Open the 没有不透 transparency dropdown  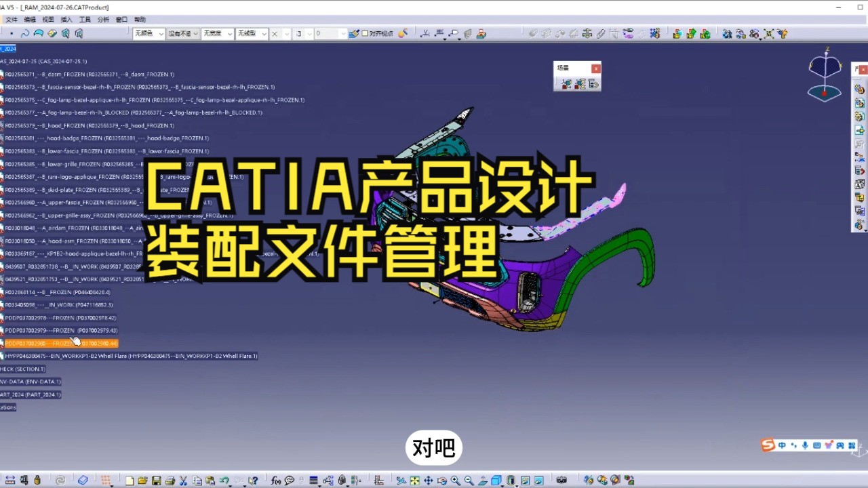(183, 33)
